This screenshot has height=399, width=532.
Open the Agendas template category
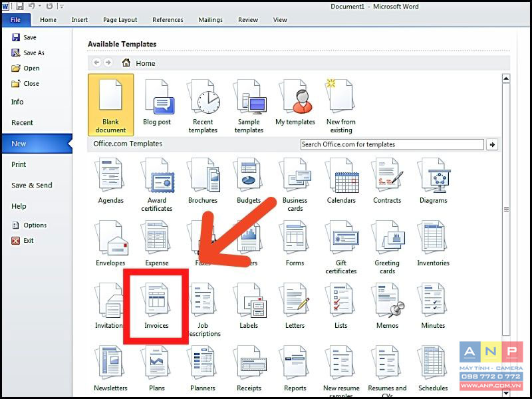(110, 181)
